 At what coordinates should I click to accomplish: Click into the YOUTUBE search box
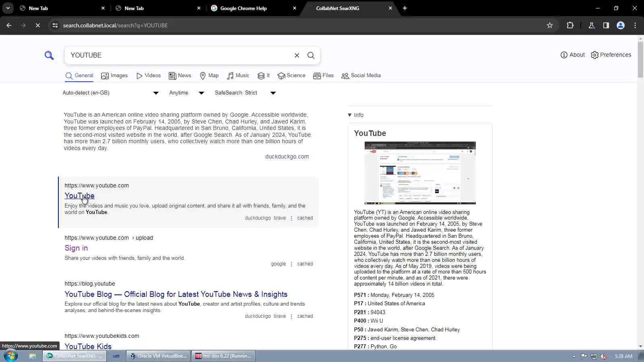click(x=179, y=55)
